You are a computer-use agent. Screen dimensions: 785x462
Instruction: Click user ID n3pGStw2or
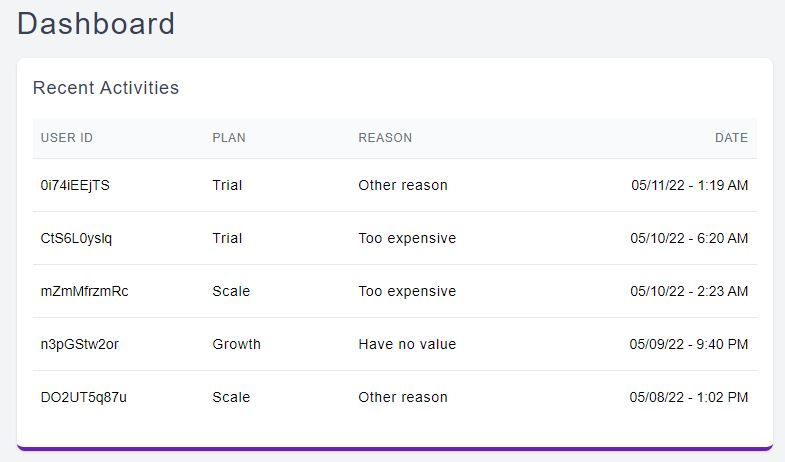click(x=80, y=344)
